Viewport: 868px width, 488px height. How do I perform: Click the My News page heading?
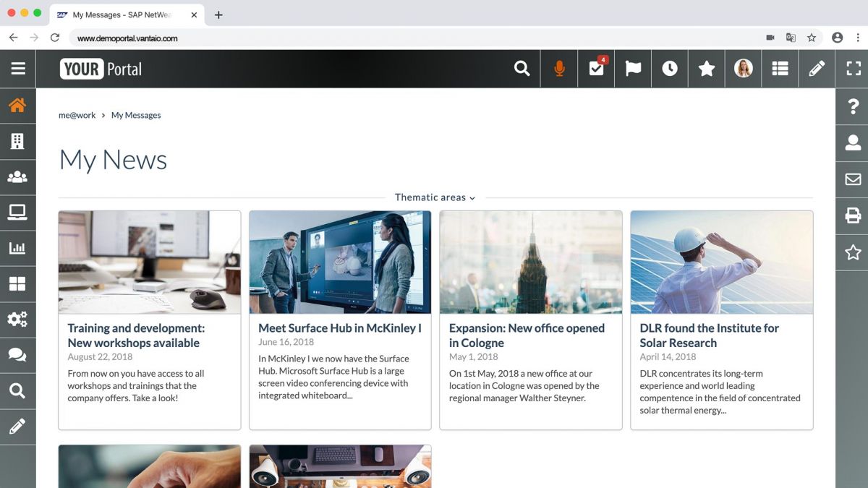tap(113, 160)
